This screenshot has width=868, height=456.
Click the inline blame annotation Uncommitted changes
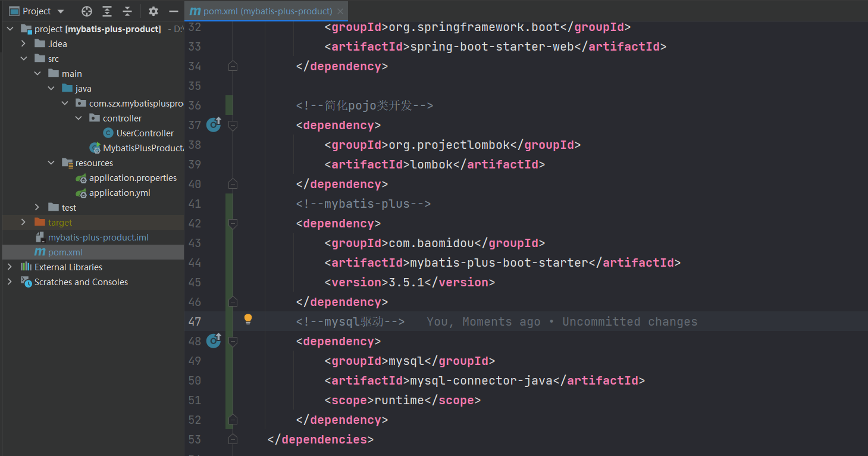tap(630, 321)
